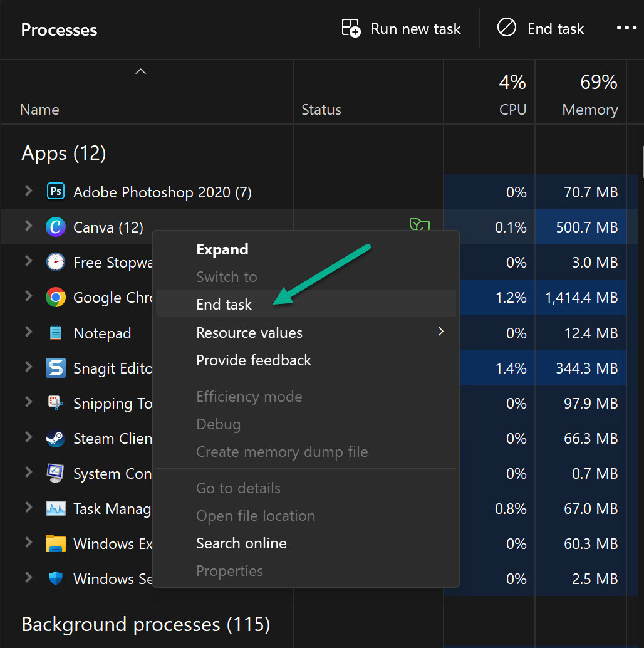The height and width of the screenshot is (648, 644).
Task: Open the more options ellipsis menu
Action: click(626, 28)
